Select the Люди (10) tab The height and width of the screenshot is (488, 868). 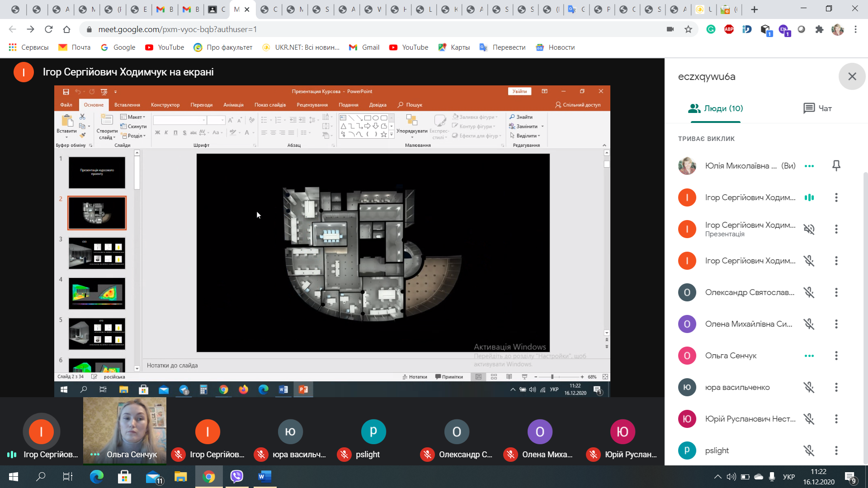[715, 108]
